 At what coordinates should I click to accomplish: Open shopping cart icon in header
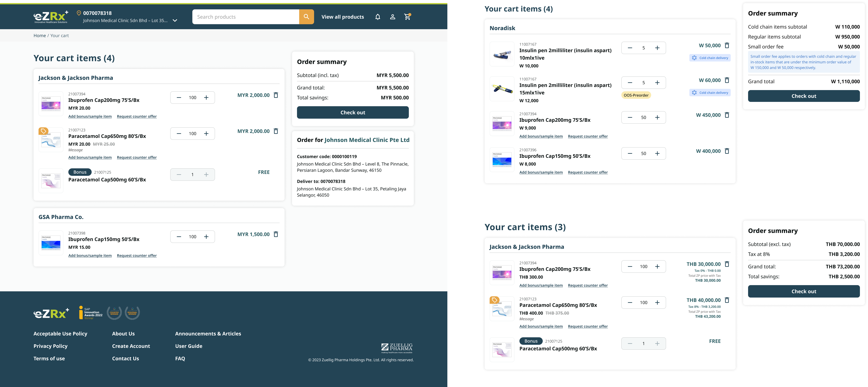point(407,17)
